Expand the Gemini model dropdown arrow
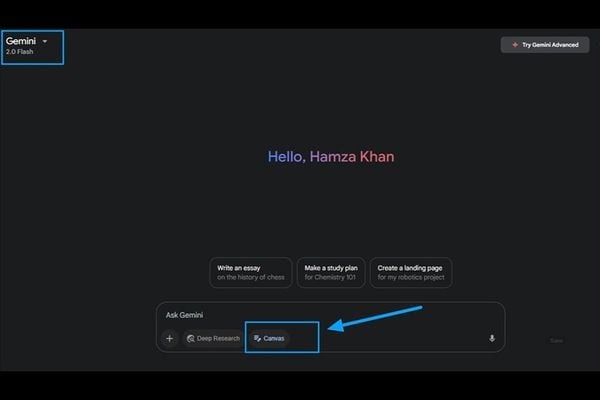This screenshot has height=400, width=600. pos(45,41)
